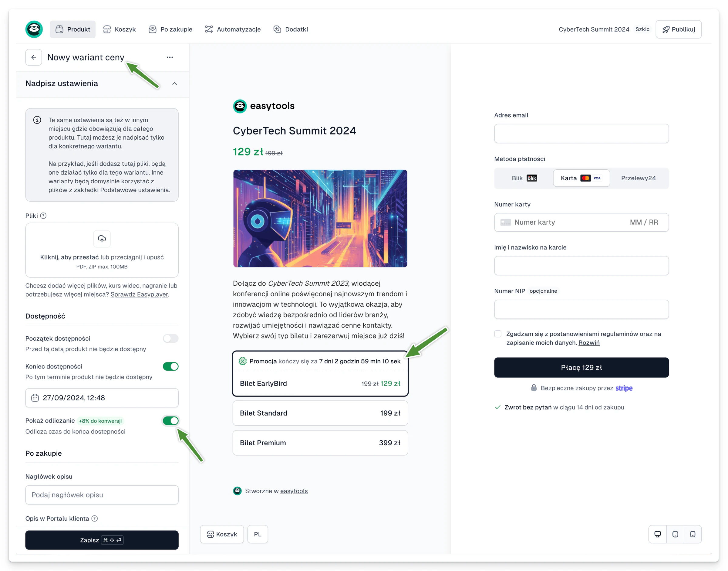Enable the Początek dostępności toggle
Image resolution: width=728 pixels, height=571 pixels.
click(x=170, y=338)
